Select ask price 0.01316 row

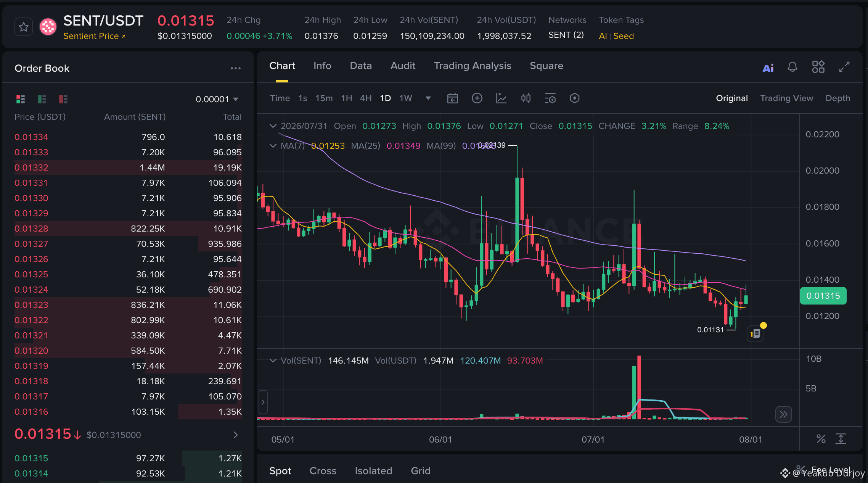point(128,412)
